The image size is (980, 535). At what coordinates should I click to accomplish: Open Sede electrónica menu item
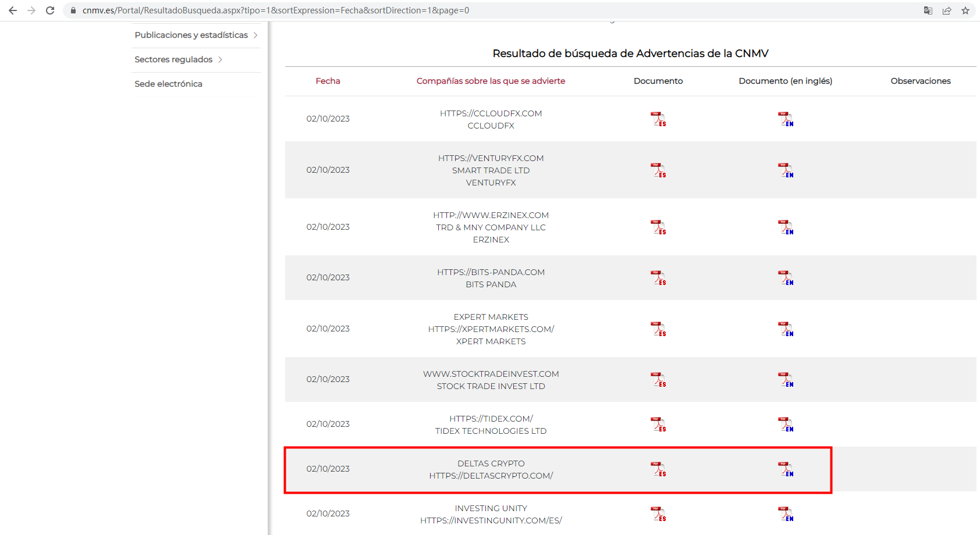[x=168, y=84]
